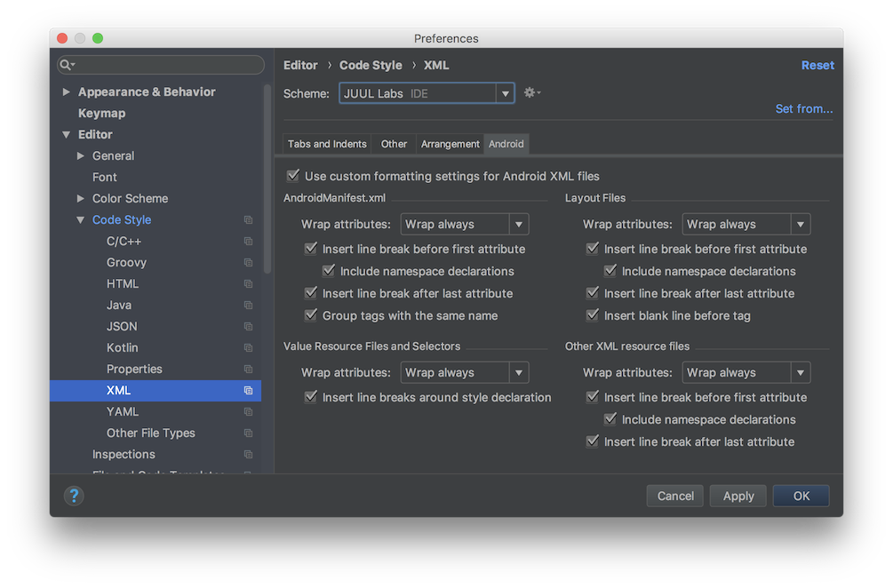
Task: Expand the Color Scheme tree node
Action: [81, 199]
